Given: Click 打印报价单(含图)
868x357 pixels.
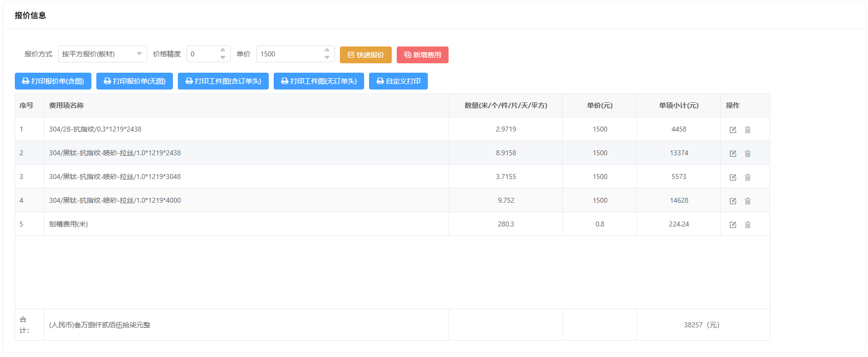Looking at the screenshot, I should [53, 81].
